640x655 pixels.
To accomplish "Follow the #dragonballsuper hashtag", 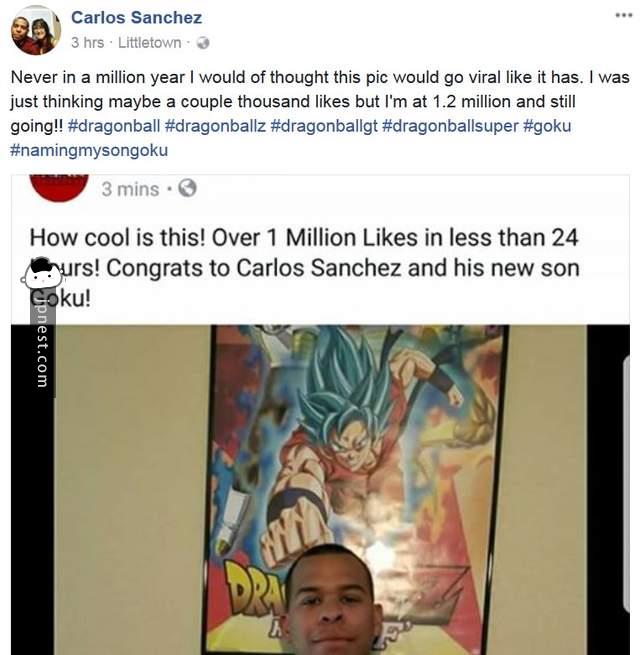I will [x=450, y=126].
